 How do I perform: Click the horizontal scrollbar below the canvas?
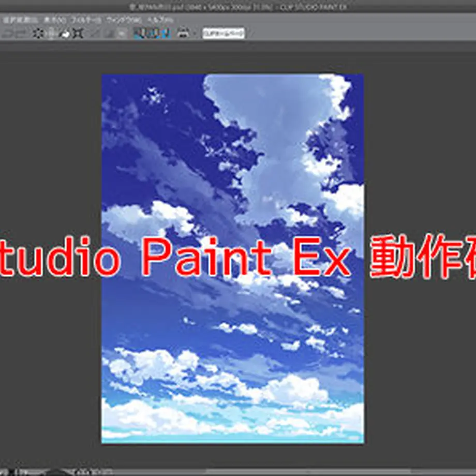click(308, 471)
